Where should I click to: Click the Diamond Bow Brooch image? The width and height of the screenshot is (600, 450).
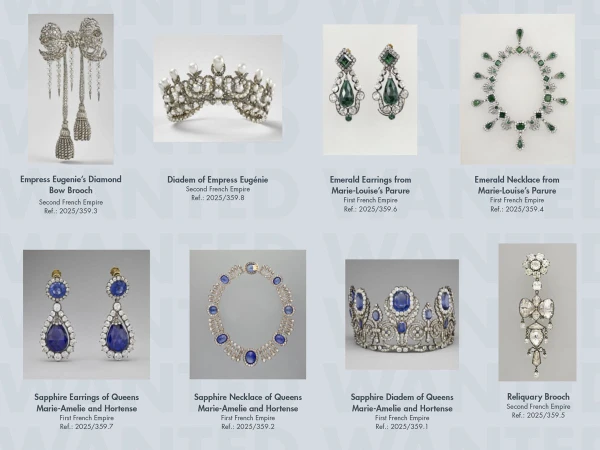point(71,89)
